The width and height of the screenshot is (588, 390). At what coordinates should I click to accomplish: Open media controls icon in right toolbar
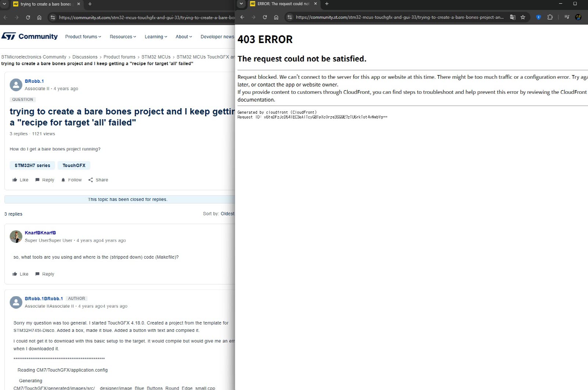coord(567,17)
